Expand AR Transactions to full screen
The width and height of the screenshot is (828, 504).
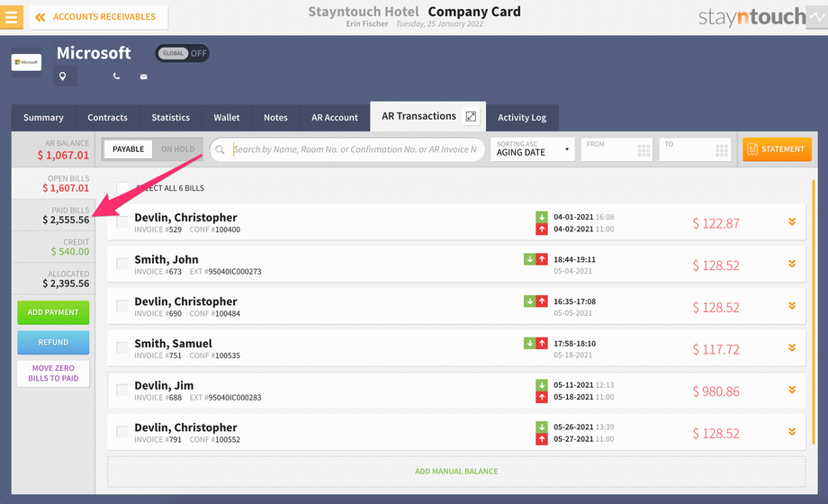[471, 116]
